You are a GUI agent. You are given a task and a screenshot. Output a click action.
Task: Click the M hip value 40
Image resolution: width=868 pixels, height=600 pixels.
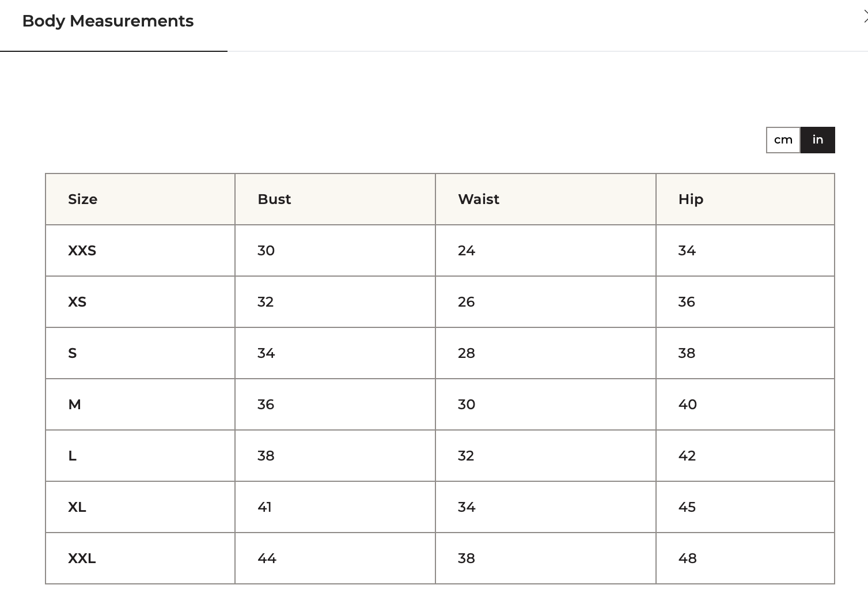(688, 405)
